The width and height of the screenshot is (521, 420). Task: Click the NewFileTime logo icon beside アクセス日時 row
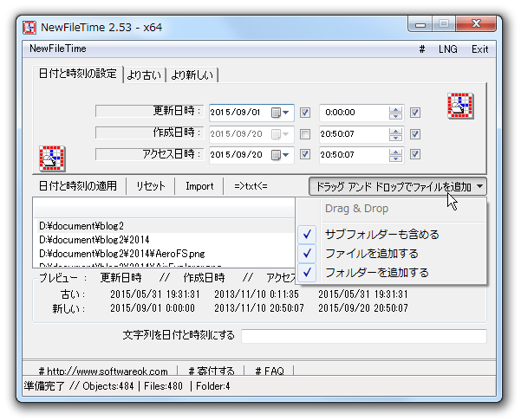click(52, 158)
